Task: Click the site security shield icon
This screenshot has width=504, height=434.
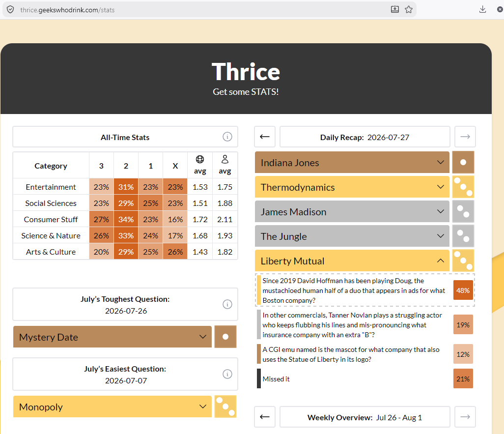Action: [10, 10]
